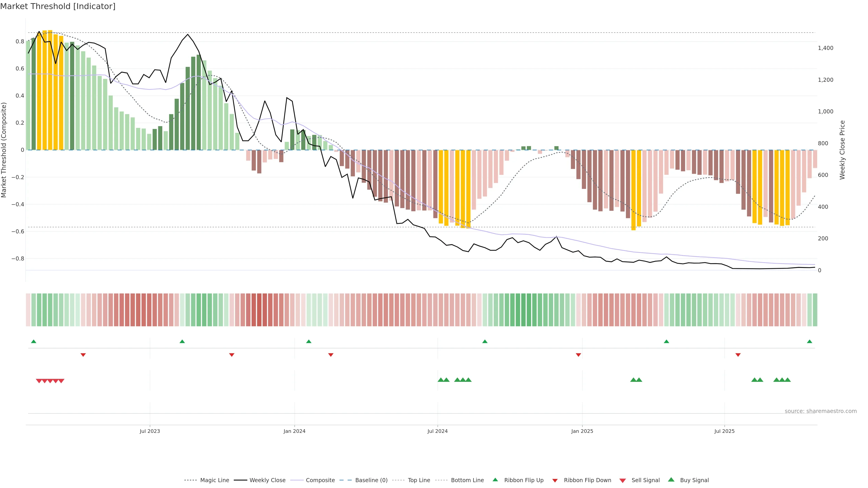The image size is (868, 488).
Task: Toggle the Top Line legend entry
Action: pyautogui.click(x=419, y=480)
